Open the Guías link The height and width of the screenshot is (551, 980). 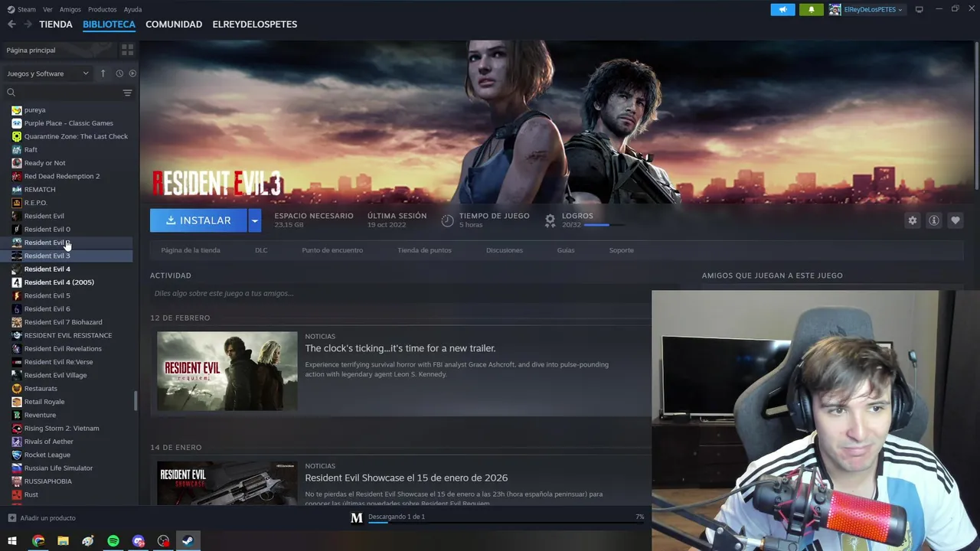click(566, 250)
